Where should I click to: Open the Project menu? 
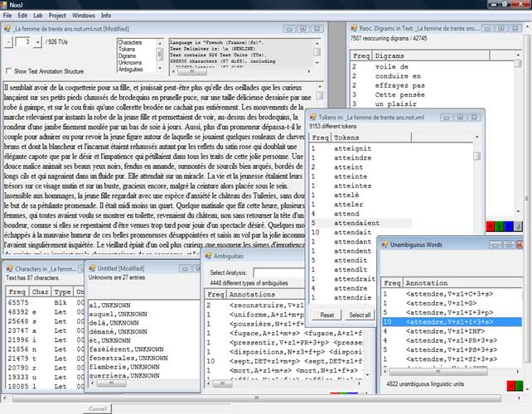click(57, 15)
